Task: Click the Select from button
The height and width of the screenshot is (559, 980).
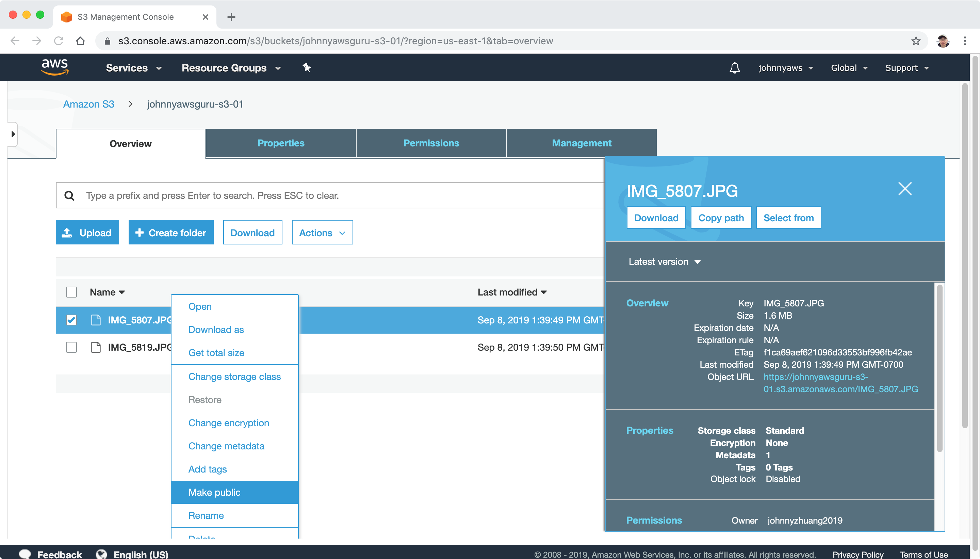Action: (788, 218)
